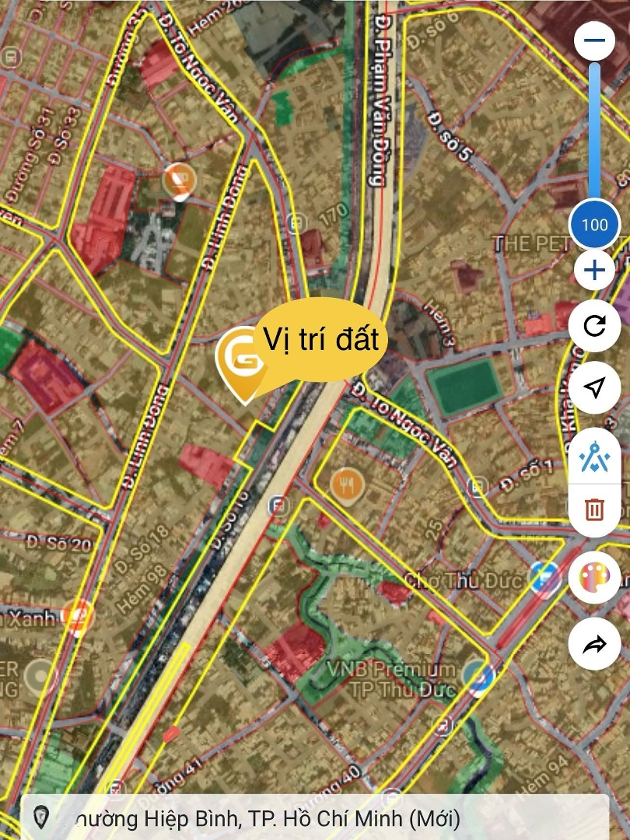Click the share arrow icon
Image resolution: width=630 pixels, height=840 pixels.
(x=594, y=645)
